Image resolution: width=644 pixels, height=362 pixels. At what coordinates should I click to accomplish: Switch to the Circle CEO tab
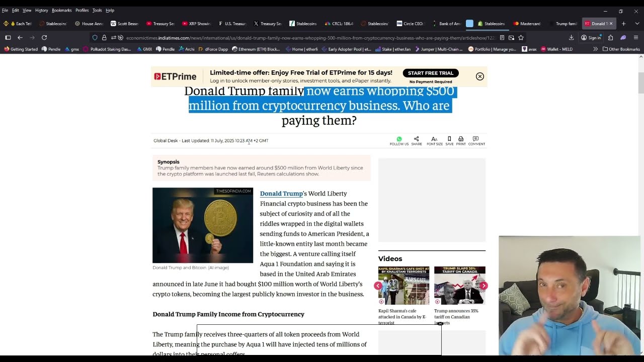pyautogui.click(x=411, y=24)
